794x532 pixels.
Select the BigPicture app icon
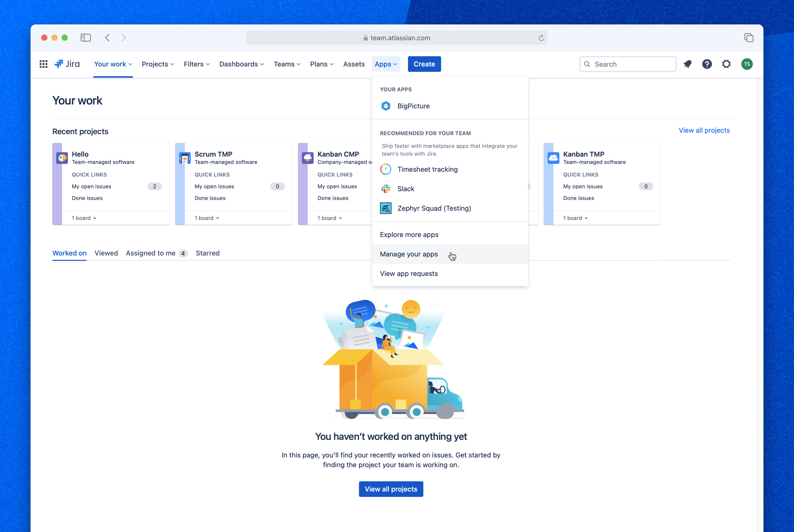tap(386, 106)
